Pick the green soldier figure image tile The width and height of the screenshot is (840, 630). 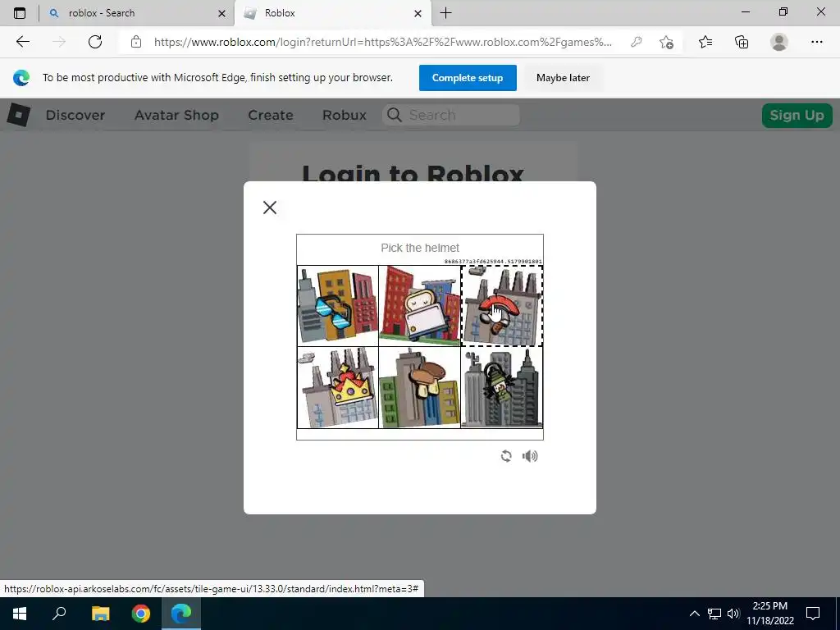502,387
